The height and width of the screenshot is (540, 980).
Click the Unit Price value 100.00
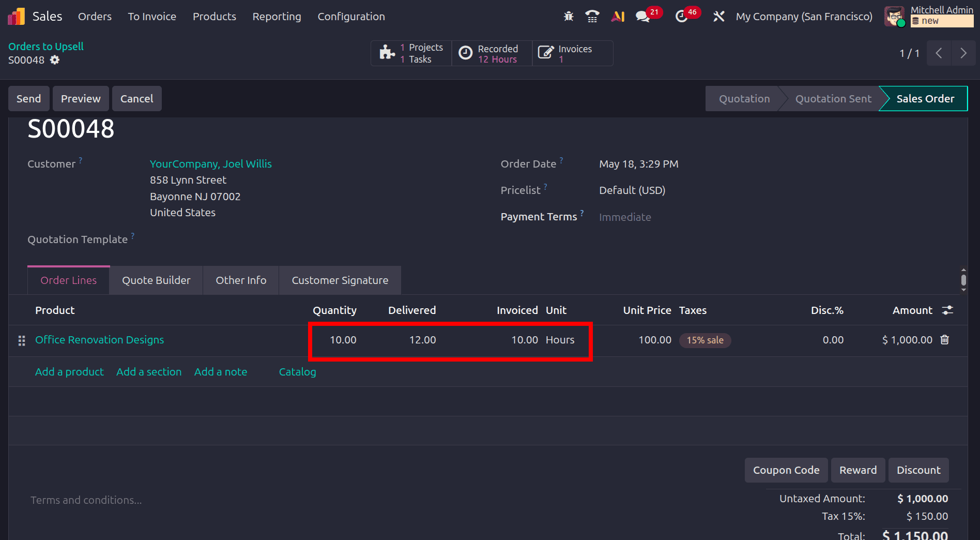655,340
